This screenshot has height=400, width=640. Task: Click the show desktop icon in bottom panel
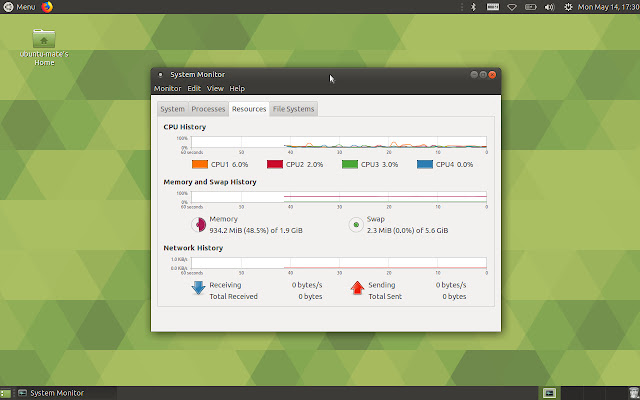(x=5, y=393)
